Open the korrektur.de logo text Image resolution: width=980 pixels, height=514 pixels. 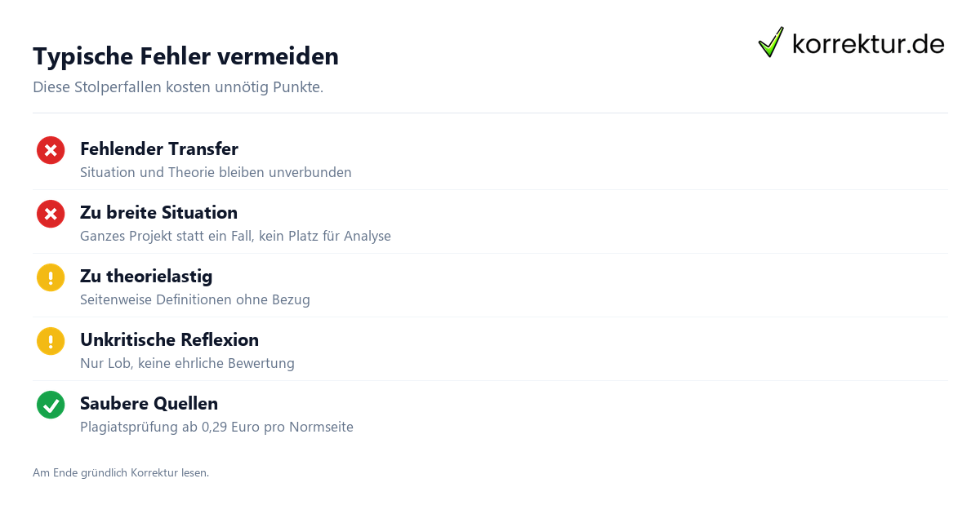[x=868, y=43]
